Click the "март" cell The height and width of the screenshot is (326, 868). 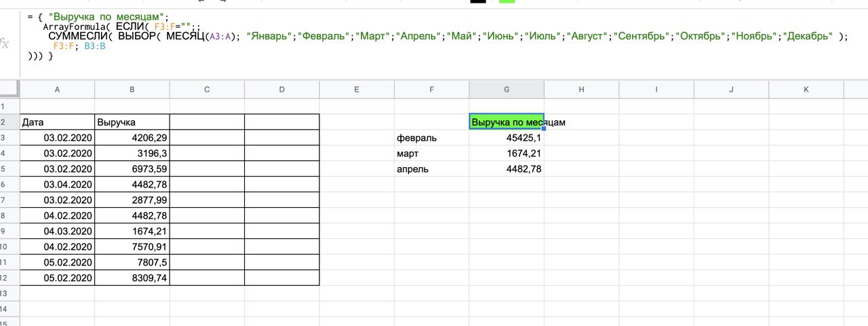point(432,153)
